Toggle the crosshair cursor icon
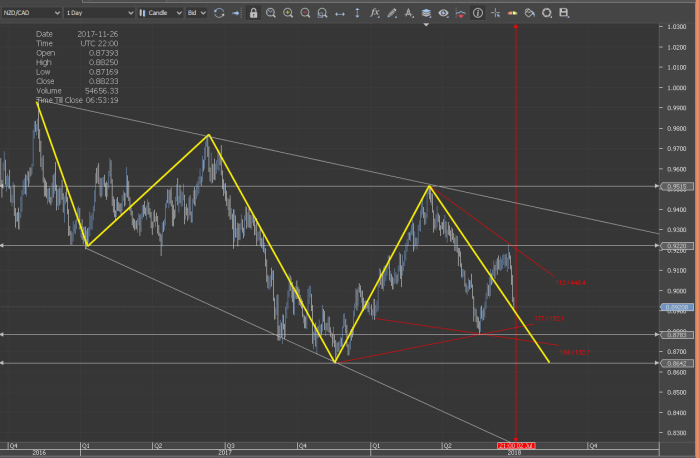Screen dimensions: 700x458 pyautogui.click(x=495, y=13)
